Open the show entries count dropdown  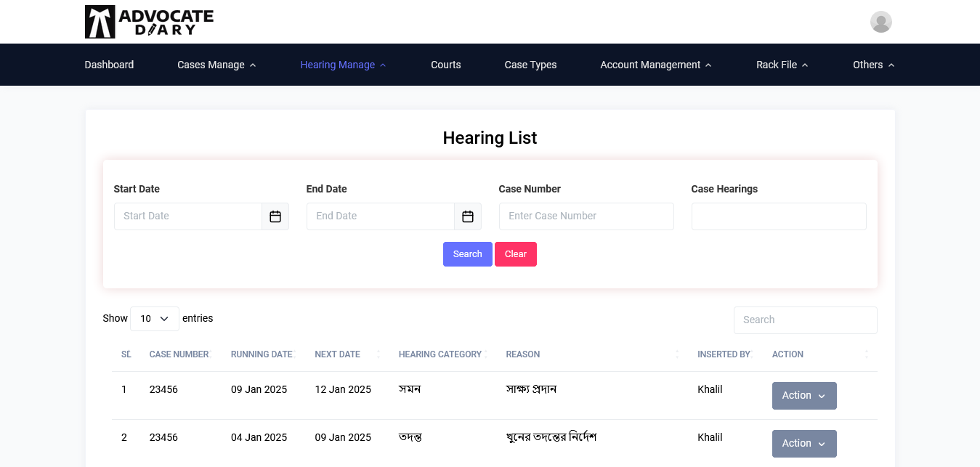[154, 319]
